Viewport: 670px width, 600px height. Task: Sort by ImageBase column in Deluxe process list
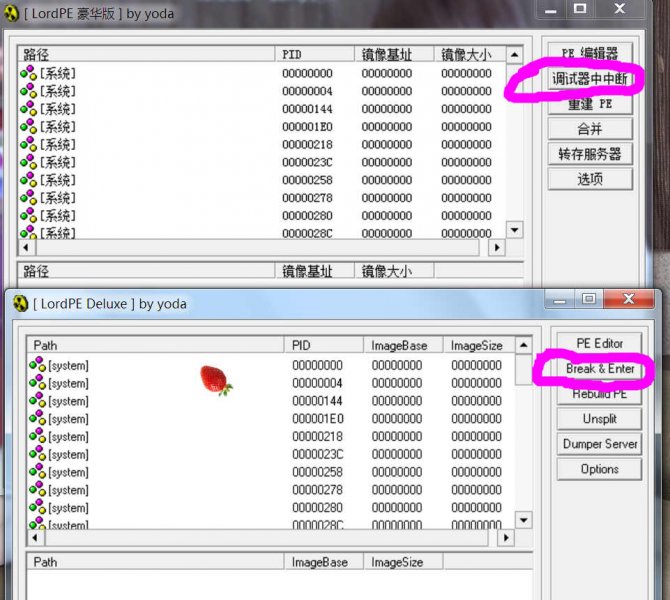(x=403, y=345)
